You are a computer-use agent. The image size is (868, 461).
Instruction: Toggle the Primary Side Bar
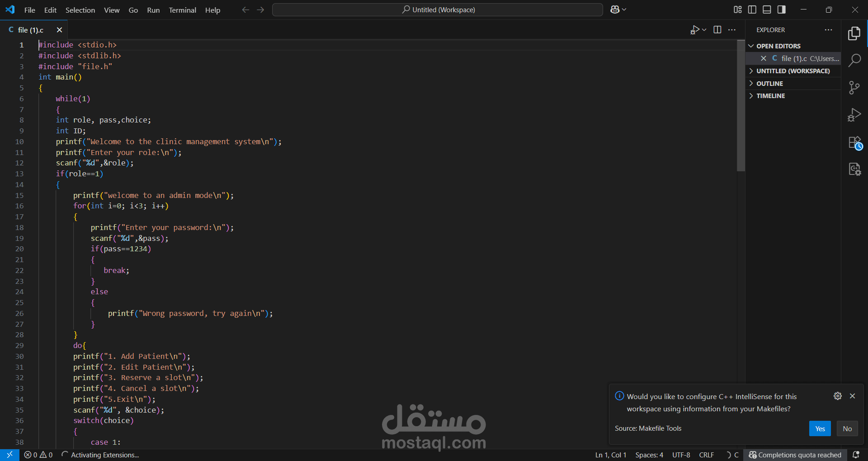(x=752, y=9)
